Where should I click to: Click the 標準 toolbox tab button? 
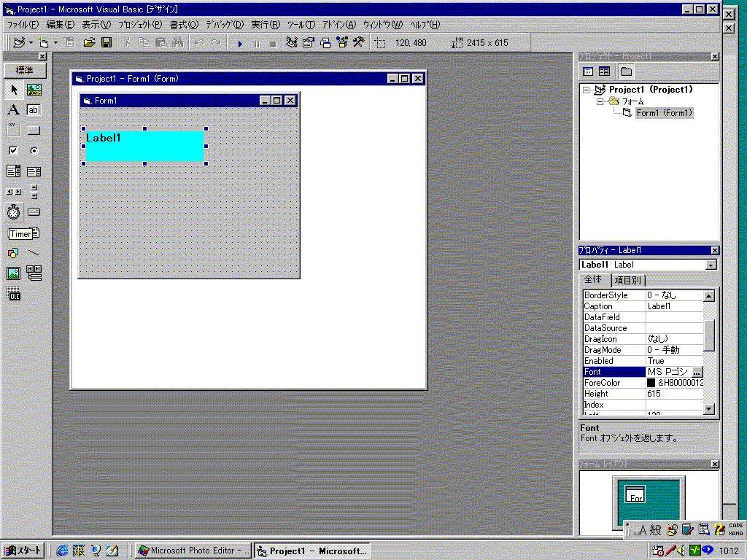click(25, 71)
